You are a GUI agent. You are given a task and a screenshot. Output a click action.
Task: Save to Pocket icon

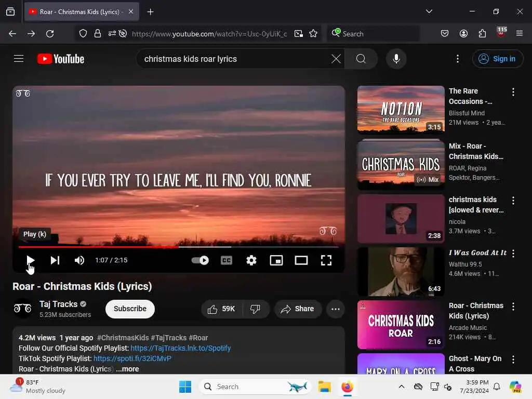[445, 33]
